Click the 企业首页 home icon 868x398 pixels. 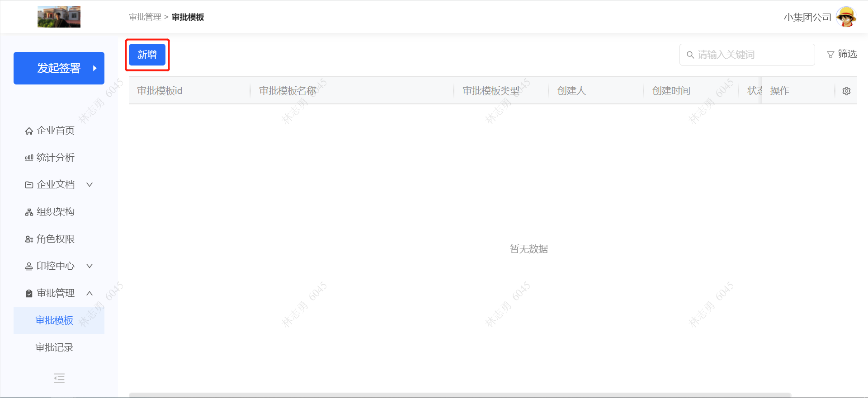pos(29,131)
